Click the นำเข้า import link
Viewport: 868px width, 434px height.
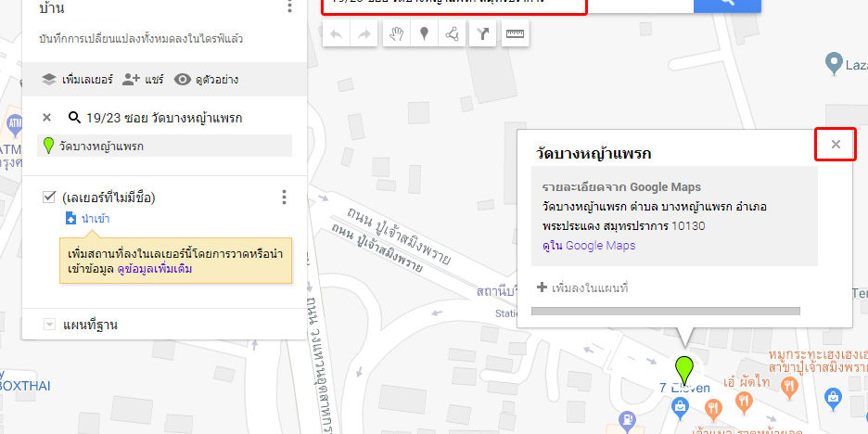pyautogui.click(x=95, y=218)
